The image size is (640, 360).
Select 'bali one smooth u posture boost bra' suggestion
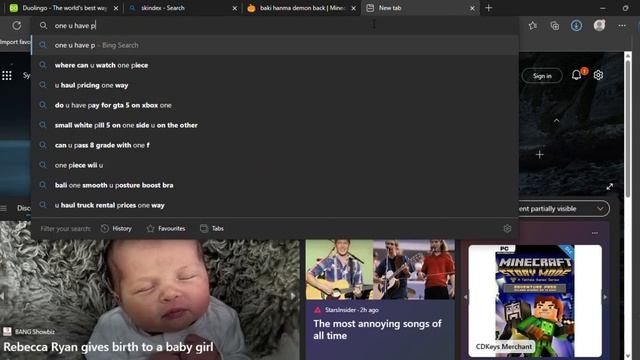[x=275, y=185]
